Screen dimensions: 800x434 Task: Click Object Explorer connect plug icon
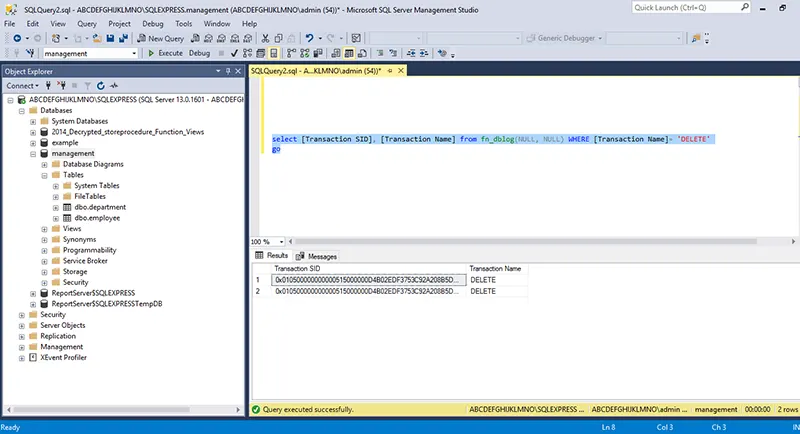pos(48,86)
